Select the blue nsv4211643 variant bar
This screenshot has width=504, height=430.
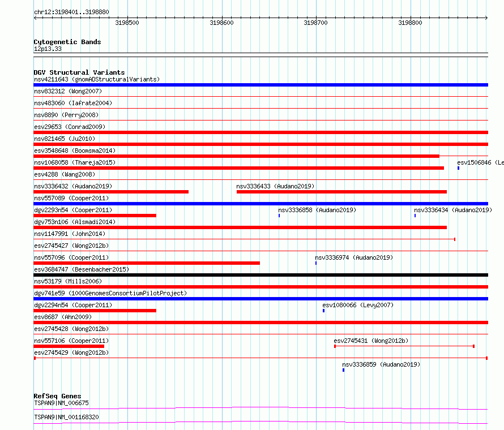click(260, 85)
